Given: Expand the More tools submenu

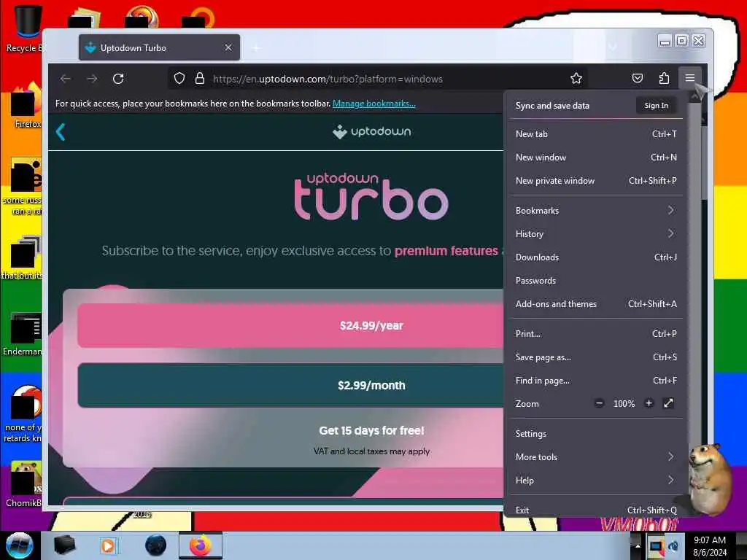Looking at the screenshot, I should click(596, 457).
